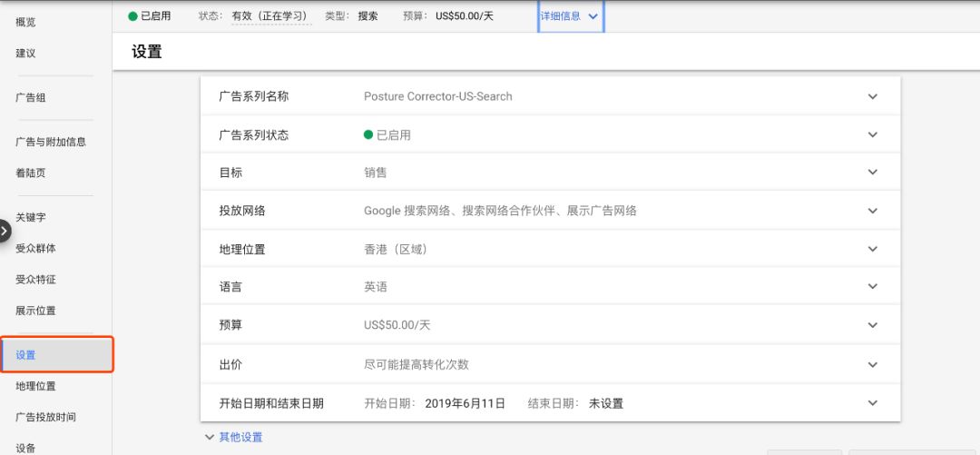The image size is (980, 455).
Task: Click the green 已启用 status dot in the top bar
Action: click(132, 16)
